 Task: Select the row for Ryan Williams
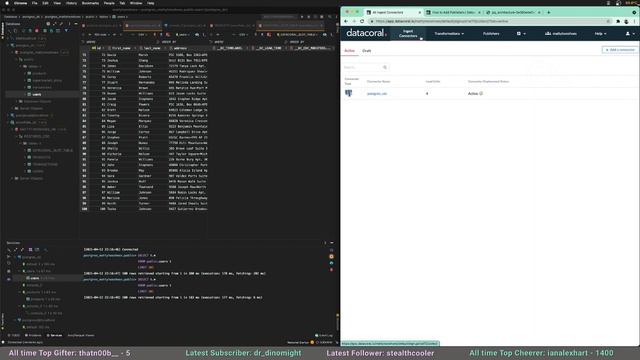click(145, 93)
